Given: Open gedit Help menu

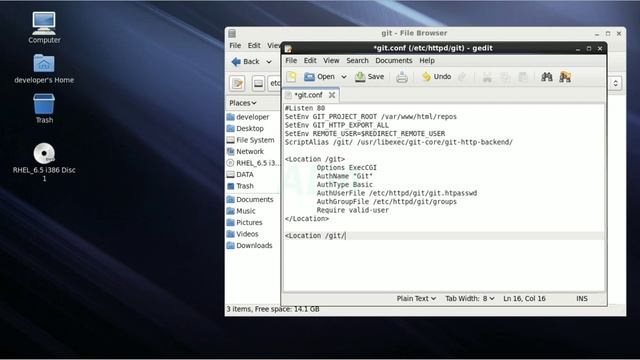Looking at the screenshot, I should [x=427, y=60].
